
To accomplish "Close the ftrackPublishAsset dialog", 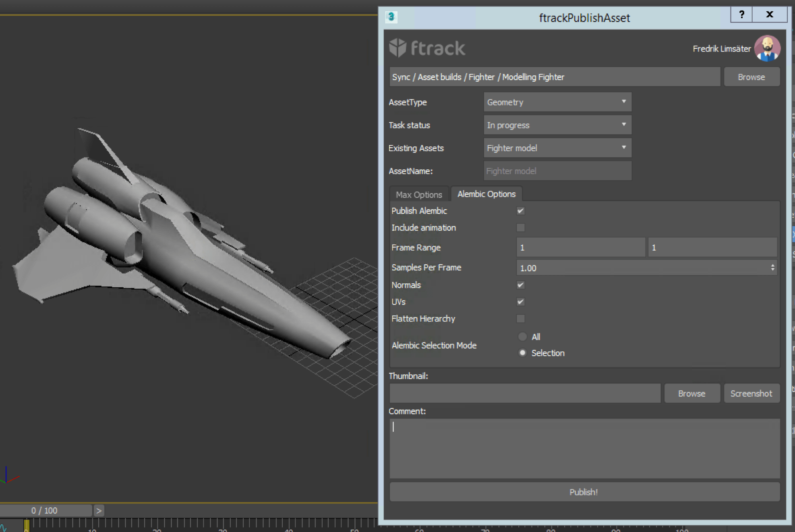I will (x=770, y=15).
